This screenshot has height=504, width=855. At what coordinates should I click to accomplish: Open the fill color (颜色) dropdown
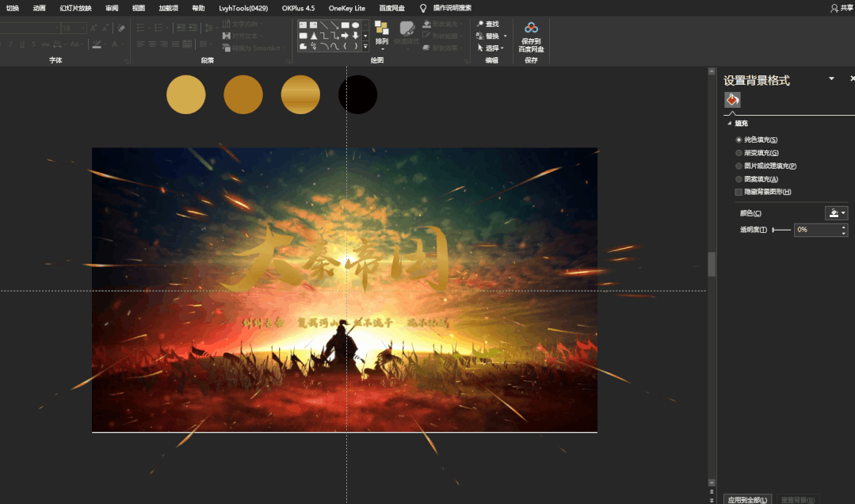click(x=837, y=212)
